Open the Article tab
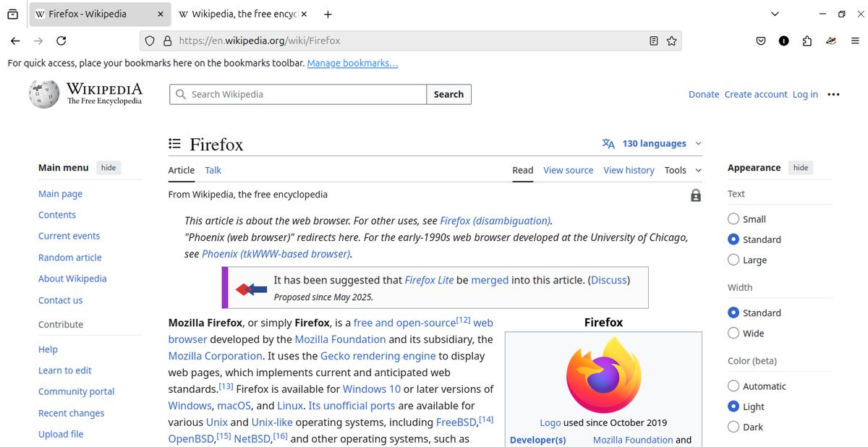This screenshot has height=447, width=868. click(182, 170)
